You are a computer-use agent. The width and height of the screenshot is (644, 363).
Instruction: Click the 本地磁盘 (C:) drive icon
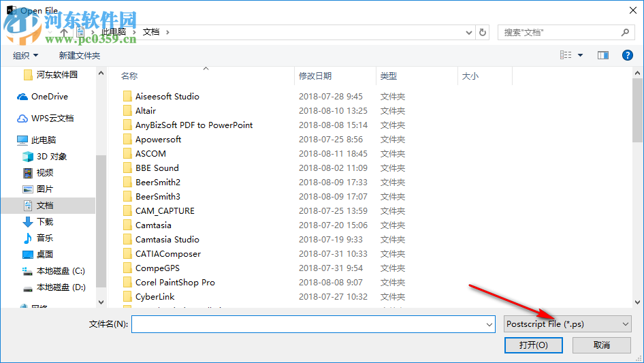pos(27,271)
